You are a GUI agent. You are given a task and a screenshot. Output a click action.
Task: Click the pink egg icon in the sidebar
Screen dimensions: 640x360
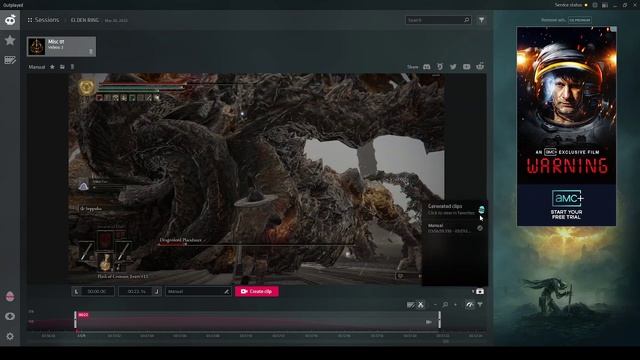(x=10, y=296)
